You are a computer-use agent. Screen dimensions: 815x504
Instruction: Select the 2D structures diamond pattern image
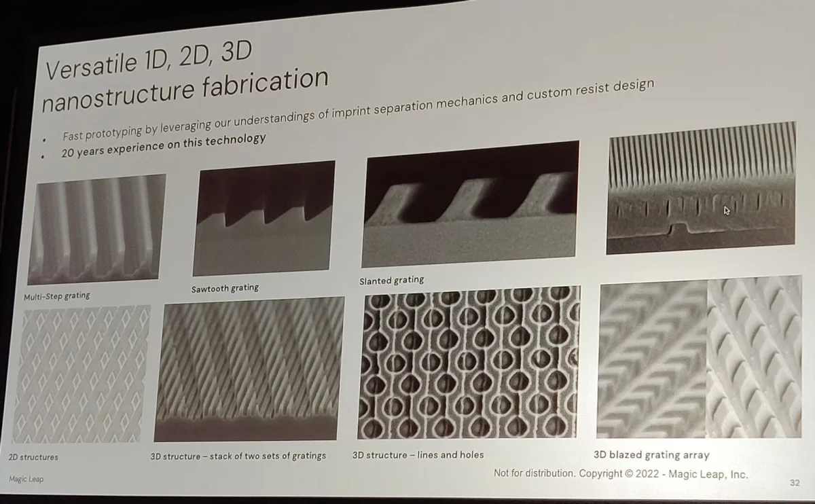click(81, 375)
